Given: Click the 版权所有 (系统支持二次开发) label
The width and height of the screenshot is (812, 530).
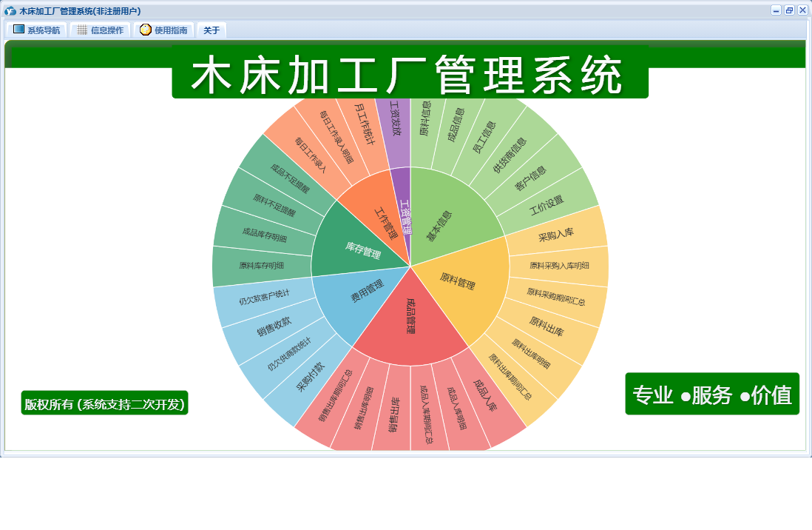Looking at the screenshot, I should click(x=104, y=403).
